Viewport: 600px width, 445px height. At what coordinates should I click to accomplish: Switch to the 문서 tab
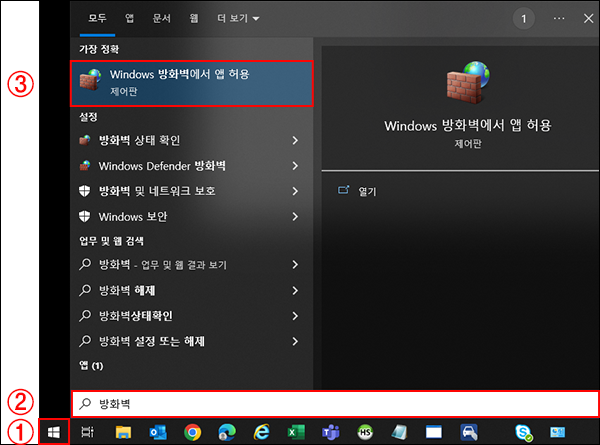[161, 18]
